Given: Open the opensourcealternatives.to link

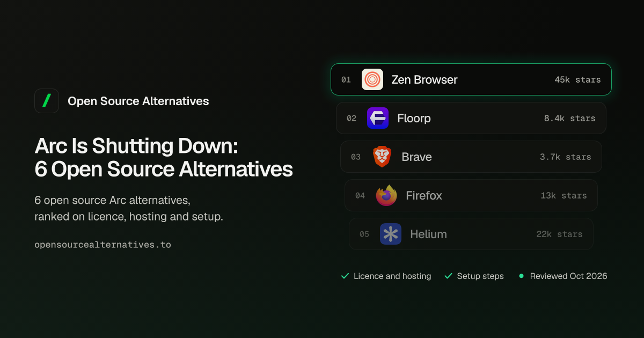Looking at the screenshot, I should [103, 245].
